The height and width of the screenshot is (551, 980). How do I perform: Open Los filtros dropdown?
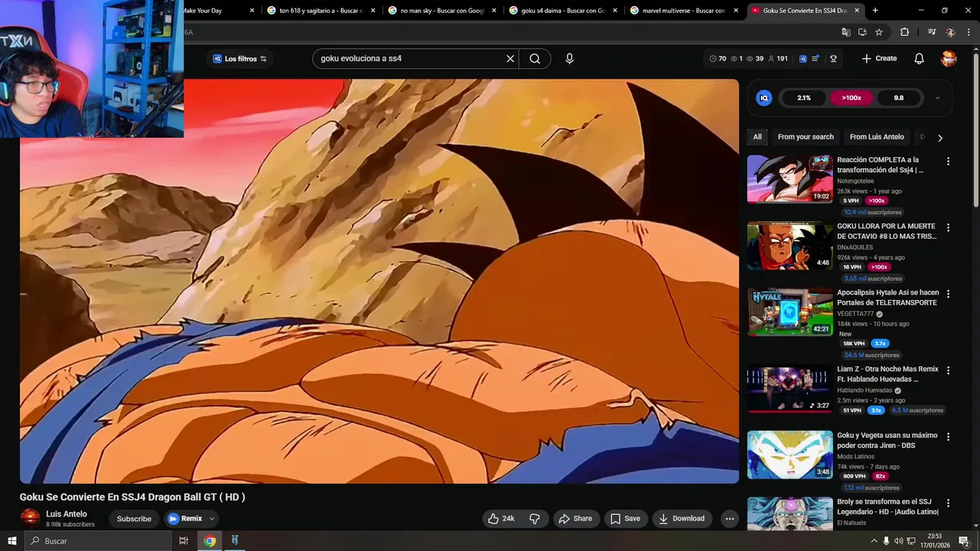(x=239, y=59)
